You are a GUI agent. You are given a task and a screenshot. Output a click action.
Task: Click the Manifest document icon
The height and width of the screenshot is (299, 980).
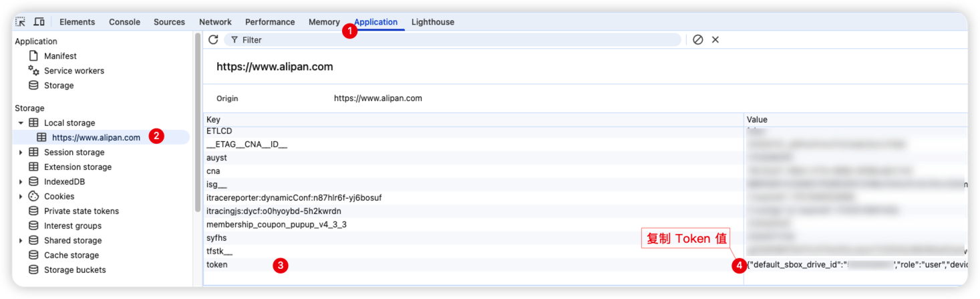(33, 56)
